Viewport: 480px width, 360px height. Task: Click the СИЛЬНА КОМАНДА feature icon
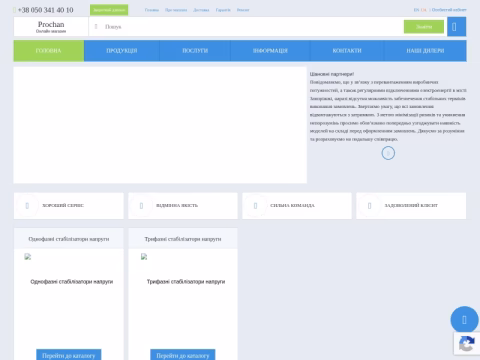pos(255,206)
